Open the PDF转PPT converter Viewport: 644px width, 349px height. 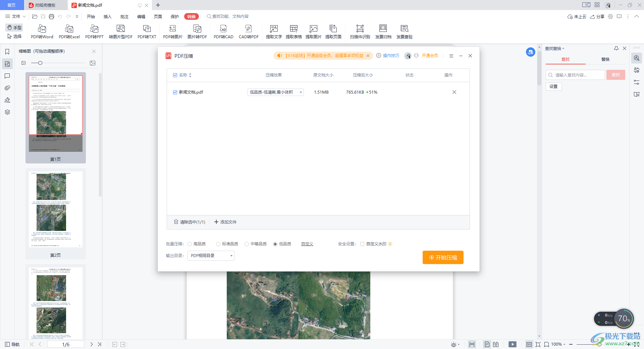(94, 32)
